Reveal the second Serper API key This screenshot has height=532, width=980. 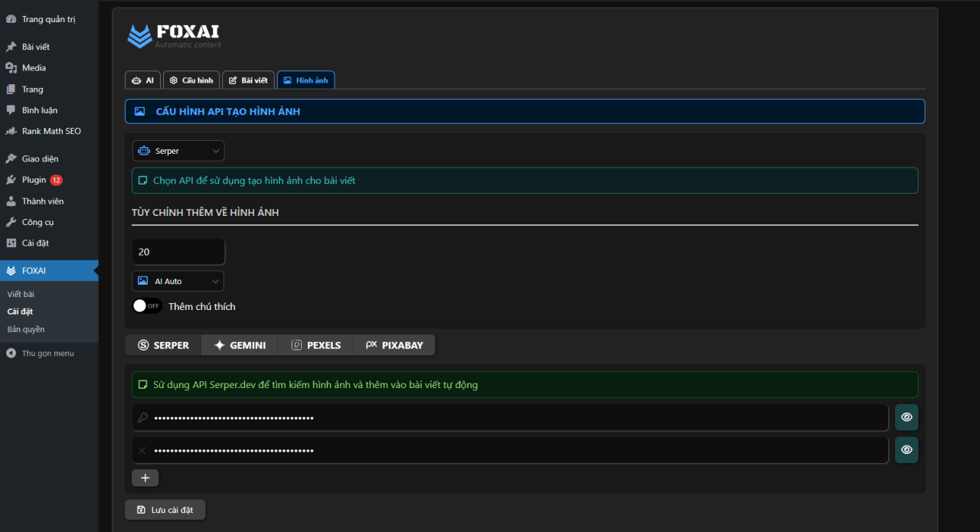(906, 450)
